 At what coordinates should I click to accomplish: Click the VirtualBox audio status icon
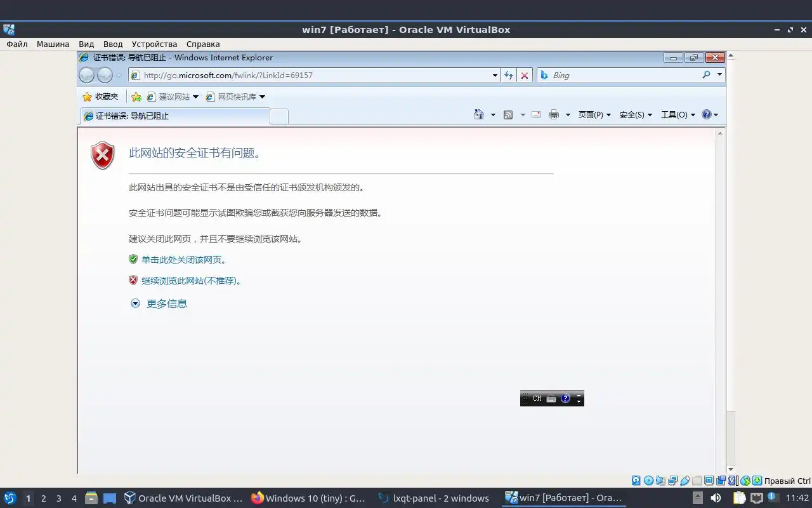click(x=660, y=481)
